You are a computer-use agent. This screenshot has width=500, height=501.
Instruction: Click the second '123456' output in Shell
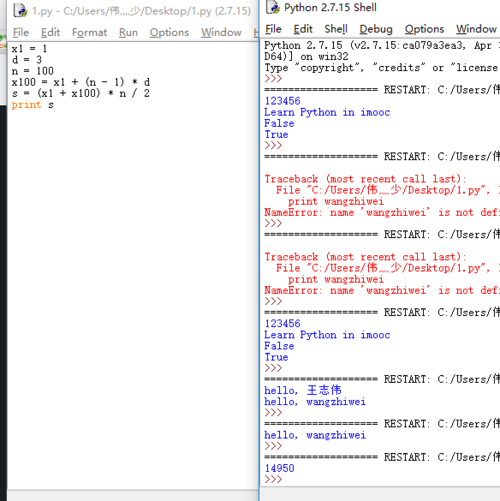pos(282,323)
